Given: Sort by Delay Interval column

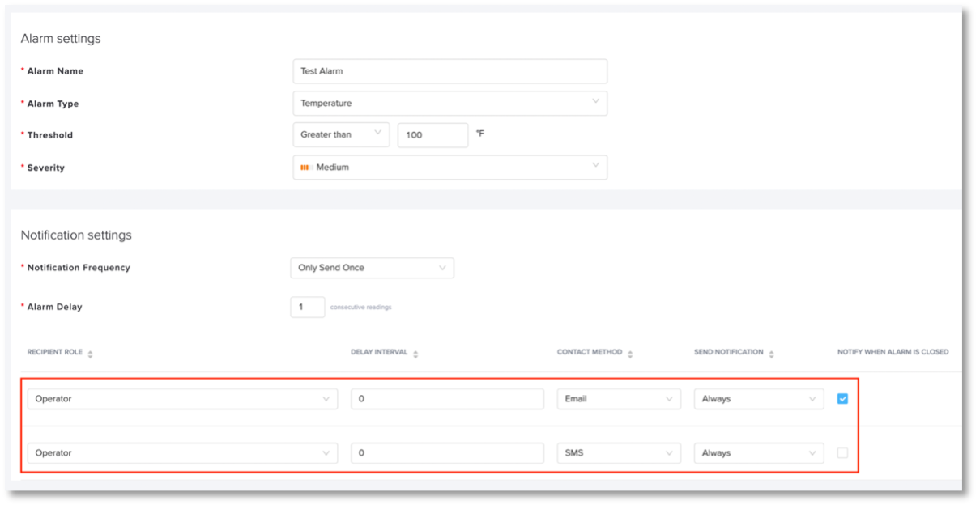Looking at the screenshot, I should coord(415,354).
